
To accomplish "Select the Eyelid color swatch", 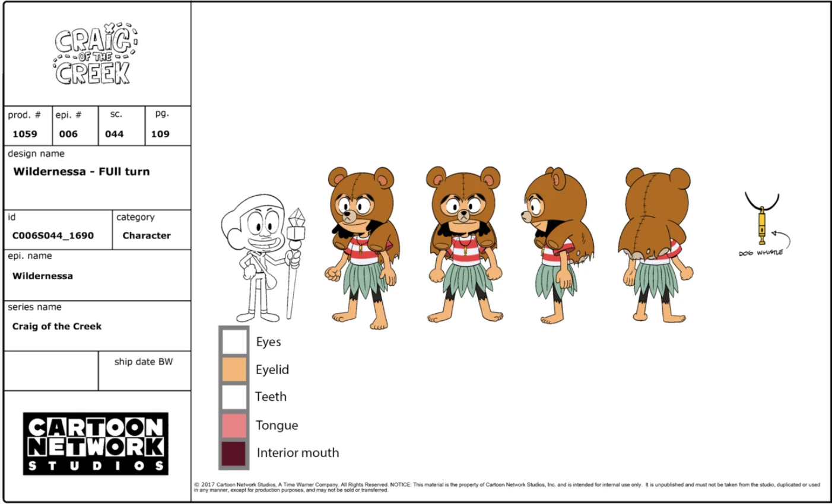I will [x=234, y=369].
